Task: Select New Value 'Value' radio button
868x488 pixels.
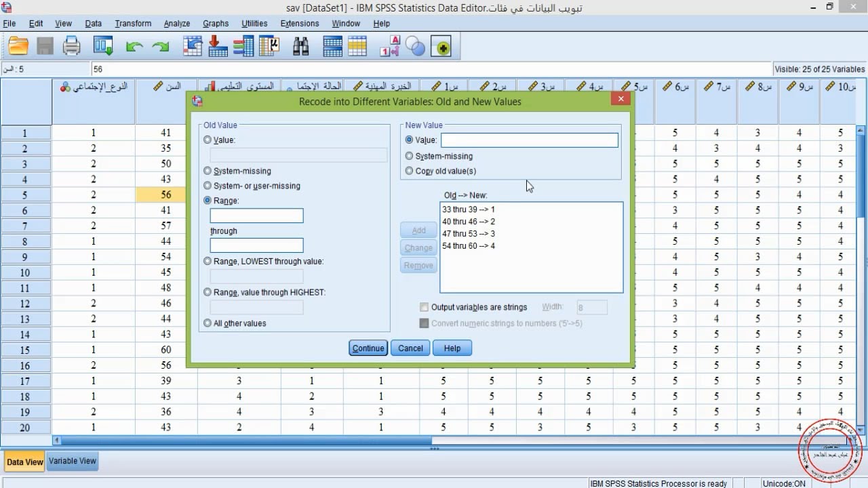Action: coord(409,140)
